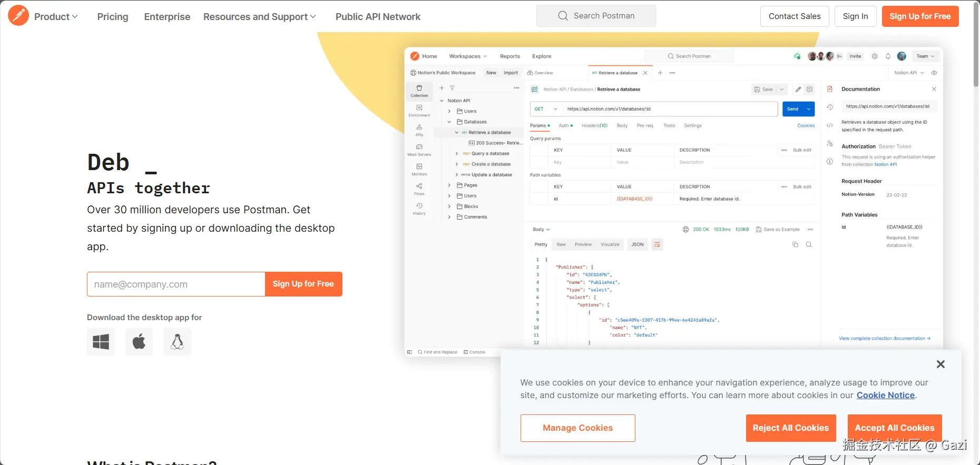
Task: Focus the Search Postman field in header
Action: [x=596, y=16]
